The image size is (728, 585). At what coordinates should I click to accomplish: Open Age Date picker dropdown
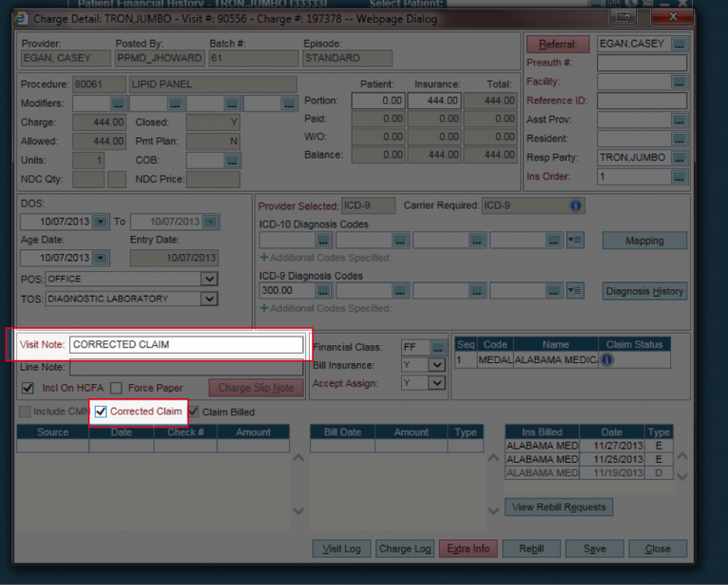click(x=100, y=258)
